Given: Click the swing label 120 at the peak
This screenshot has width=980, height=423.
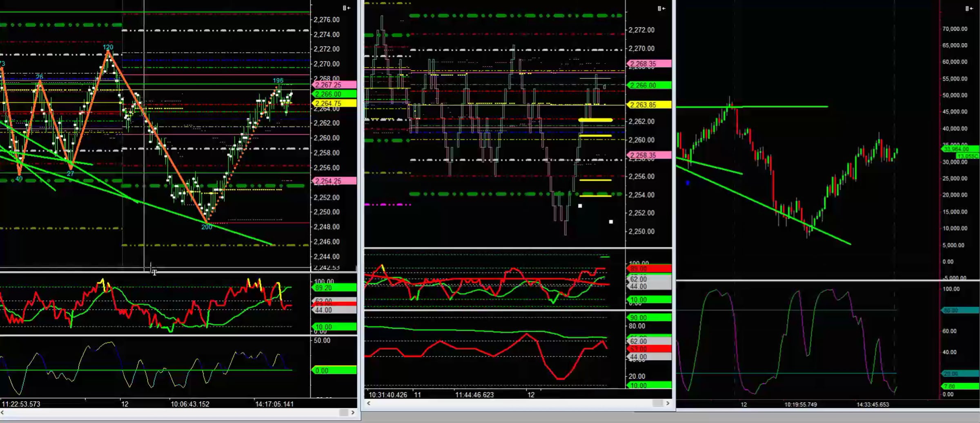Looking at the screenshot, I should pos(108,47).
